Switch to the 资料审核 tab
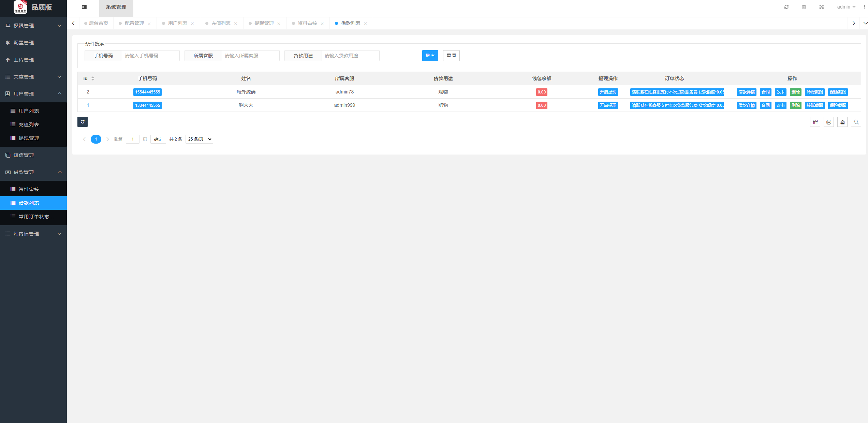 (x=307, y=24)
